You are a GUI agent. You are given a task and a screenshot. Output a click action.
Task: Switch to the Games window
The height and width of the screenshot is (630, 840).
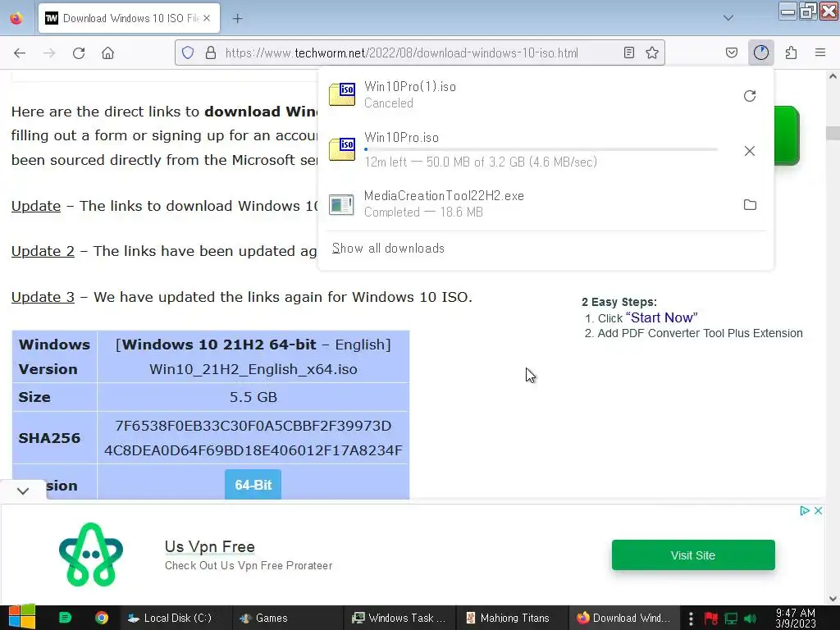tap(286, 618)
